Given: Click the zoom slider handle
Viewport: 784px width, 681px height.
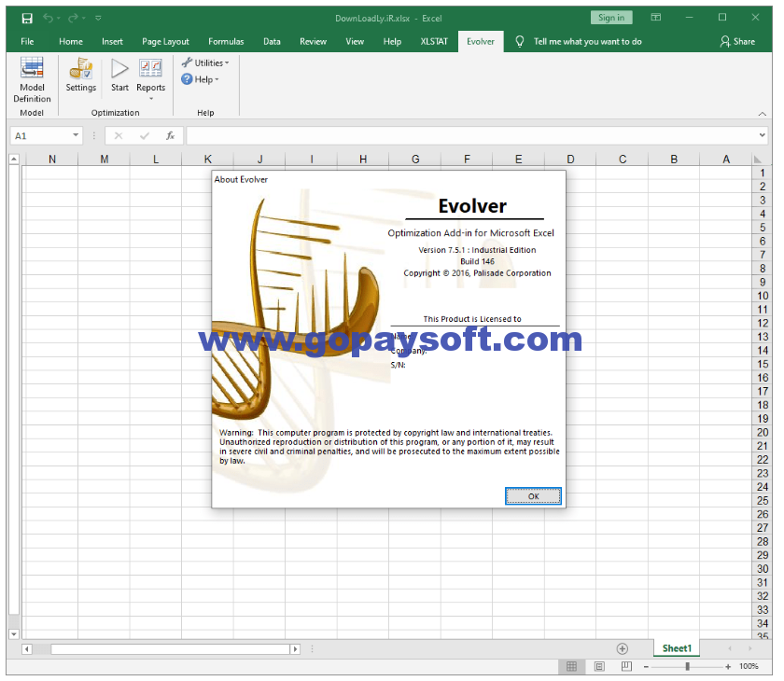Looking at the screenshot, I should click(x=688, y=666).
